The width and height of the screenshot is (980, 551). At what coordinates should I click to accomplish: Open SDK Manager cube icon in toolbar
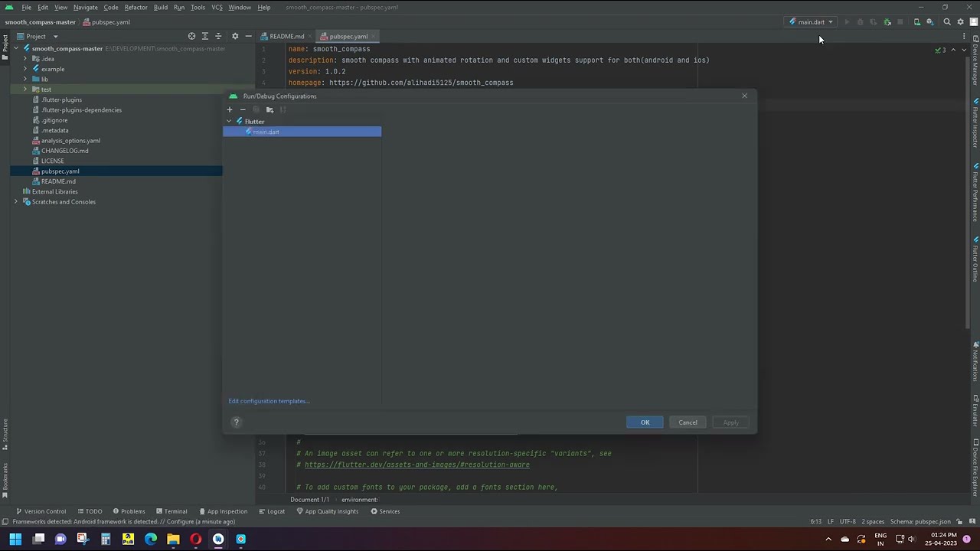click(x=930, y=22)
